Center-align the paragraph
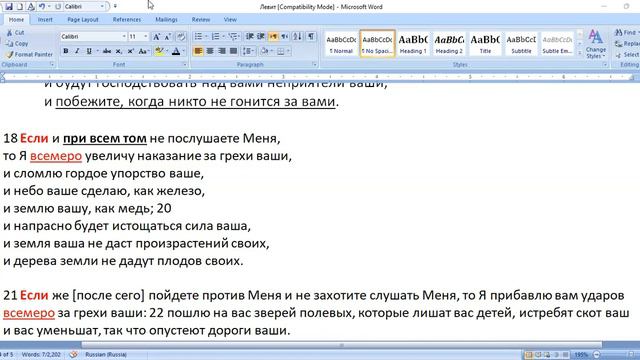Screen dimensions: 640x360 (x=210, y=51)
